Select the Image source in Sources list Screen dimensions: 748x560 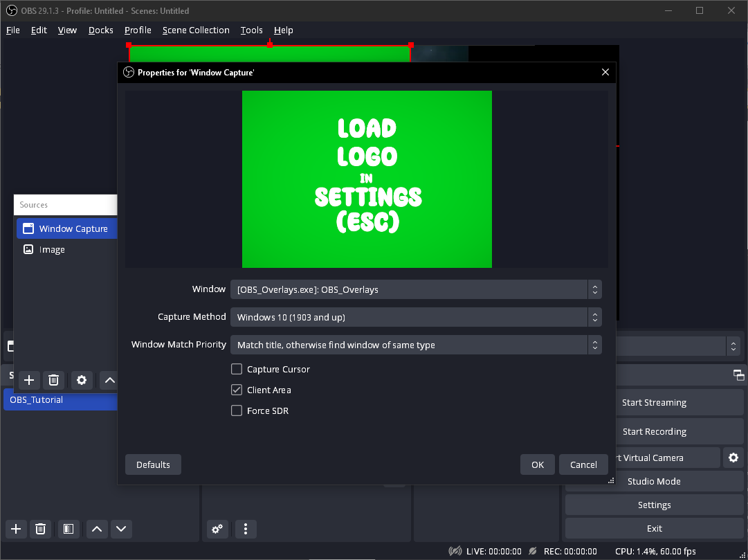tap(52, 250)
